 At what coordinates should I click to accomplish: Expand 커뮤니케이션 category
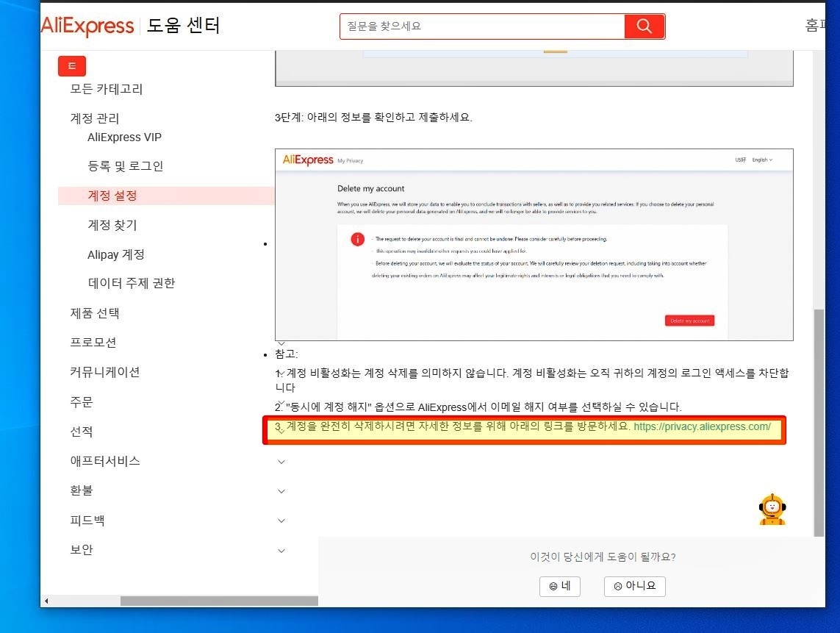(105, 372)
